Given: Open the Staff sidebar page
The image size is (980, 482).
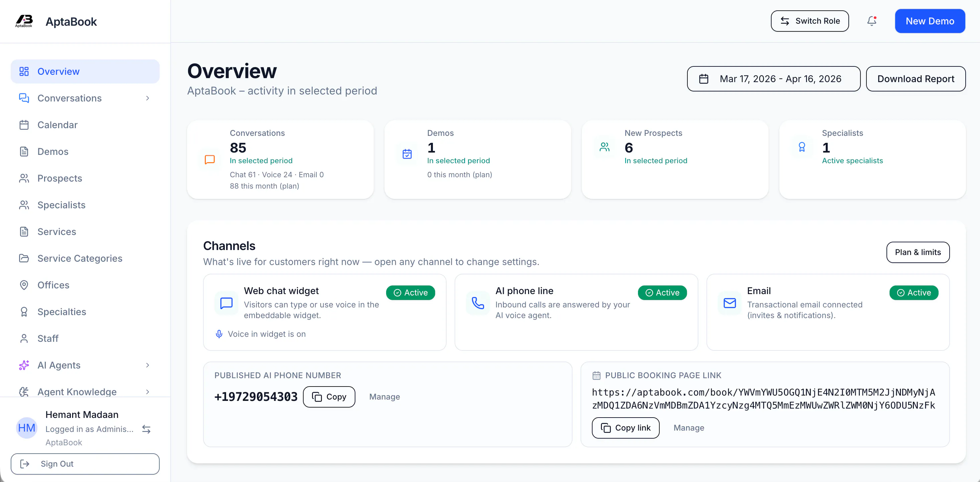Looking at the screenshot, I should click(x=85, y=339).
